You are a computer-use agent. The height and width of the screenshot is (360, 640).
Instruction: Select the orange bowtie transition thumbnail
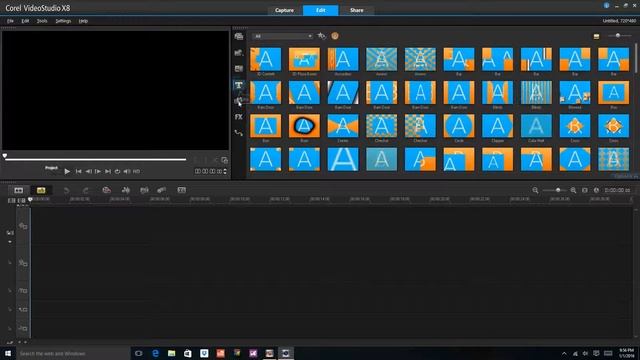point(343,126)
